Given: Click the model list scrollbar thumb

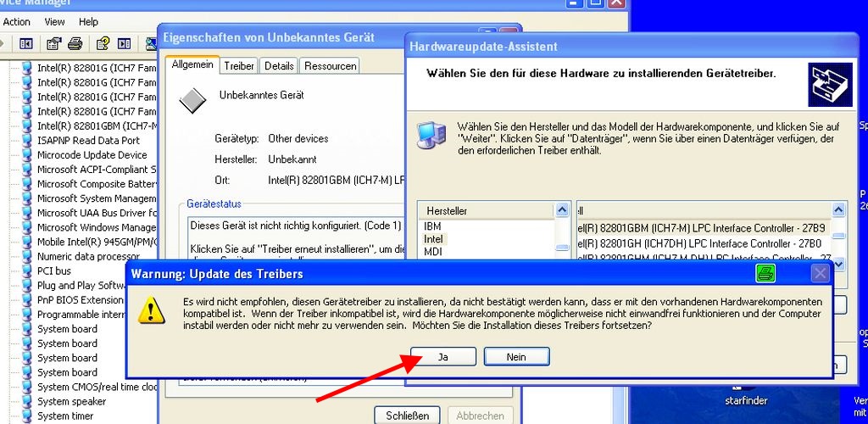Looking at the screenshot, I should coord(838,236).
